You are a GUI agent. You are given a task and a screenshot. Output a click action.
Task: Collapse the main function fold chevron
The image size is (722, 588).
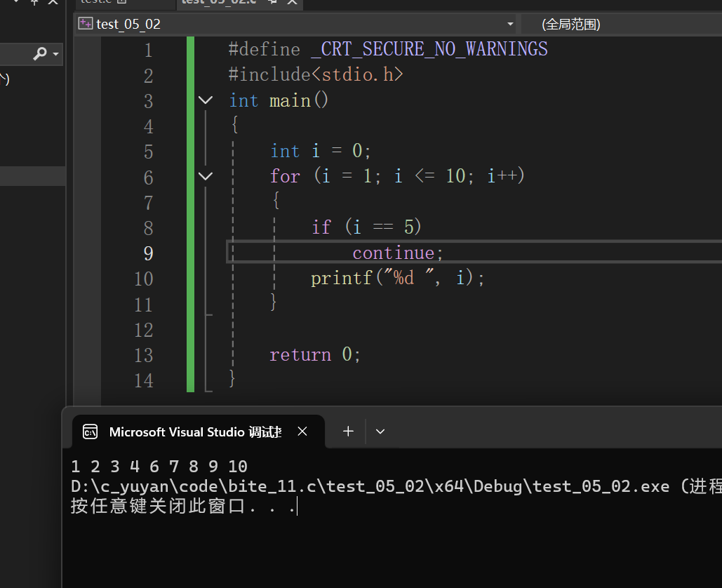[x=206, y=100]
